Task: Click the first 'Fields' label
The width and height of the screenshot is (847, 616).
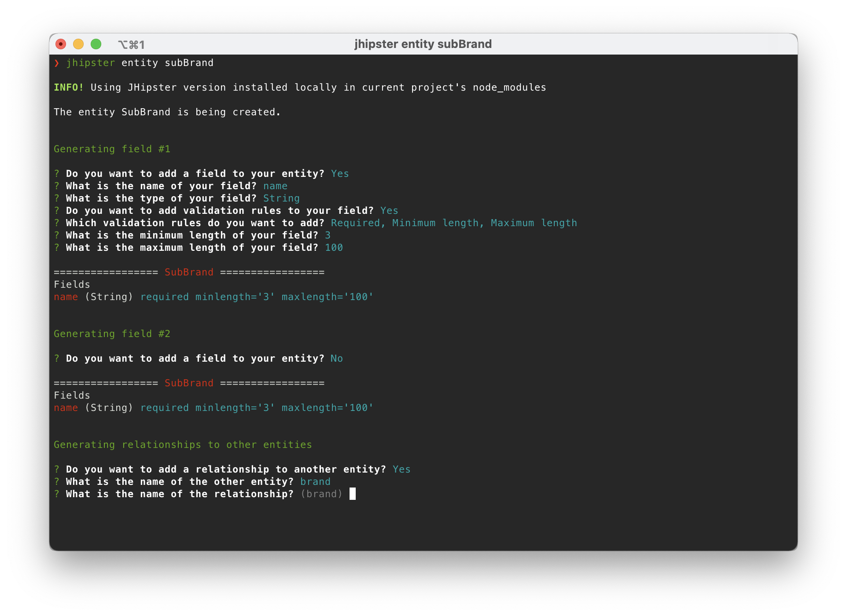Action: pos(72,285)
